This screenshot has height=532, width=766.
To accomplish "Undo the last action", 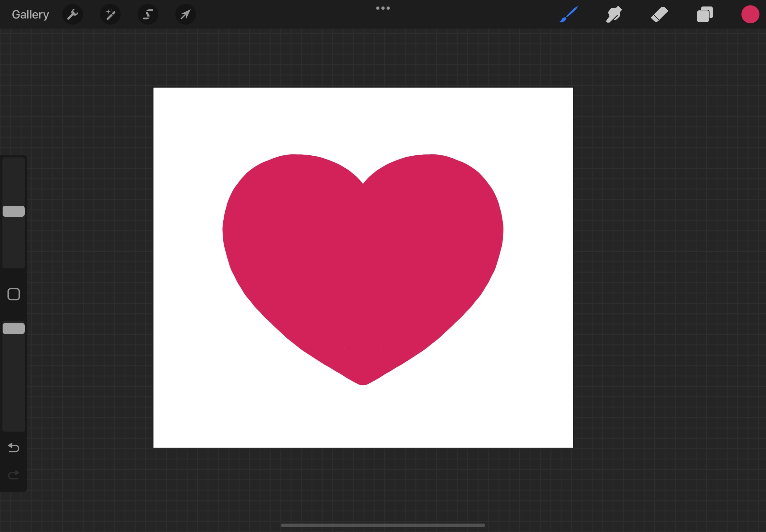I will pos(14,447).
